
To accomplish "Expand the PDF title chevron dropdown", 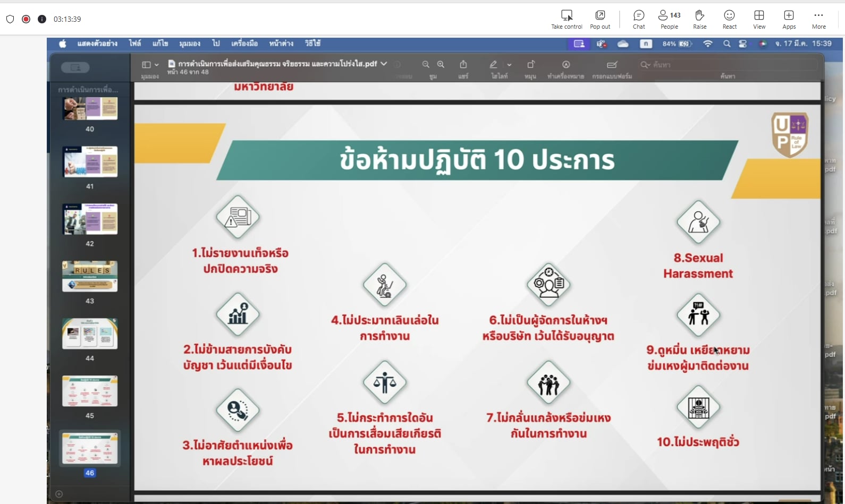I will click(384, 64).
